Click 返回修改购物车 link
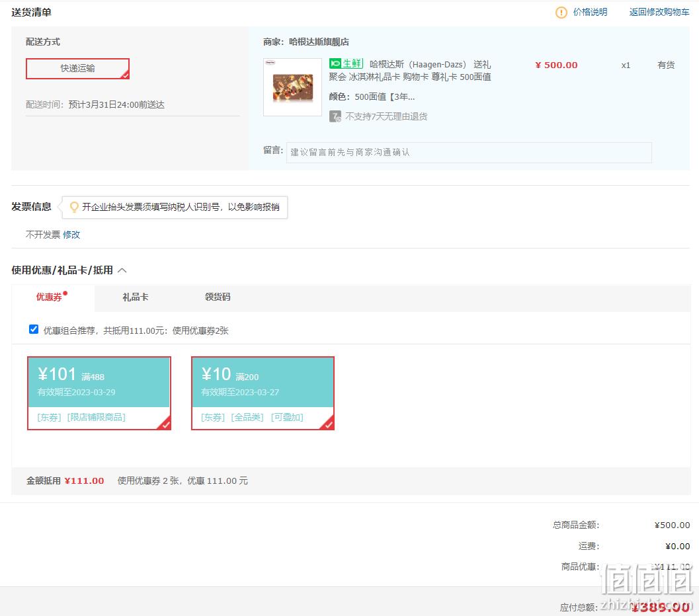 pyautogui.click(x=659, y=12)
